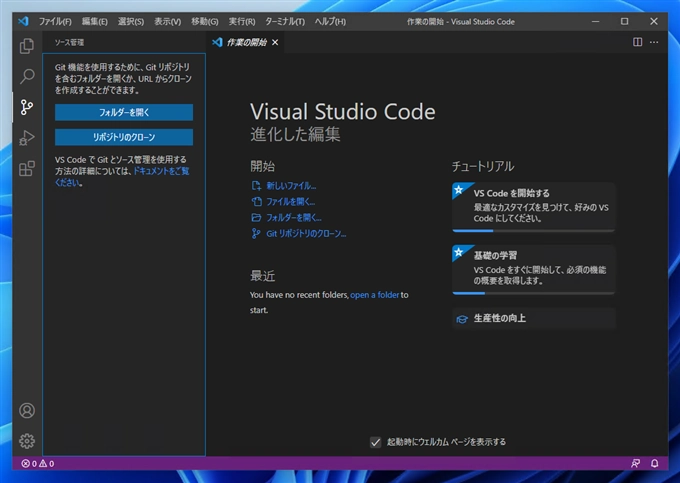The image size is (680, 483).
Task: Toggle 起動時にウェルカム ページを表示する checkbox
Action: (376, 442)
